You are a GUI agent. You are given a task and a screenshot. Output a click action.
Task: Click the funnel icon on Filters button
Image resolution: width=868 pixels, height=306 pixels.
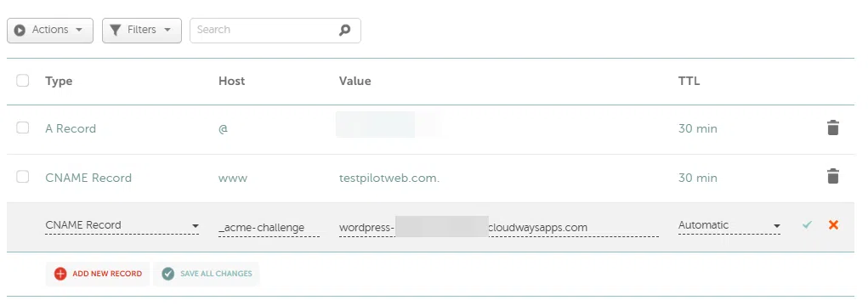(x=115, y=30)
